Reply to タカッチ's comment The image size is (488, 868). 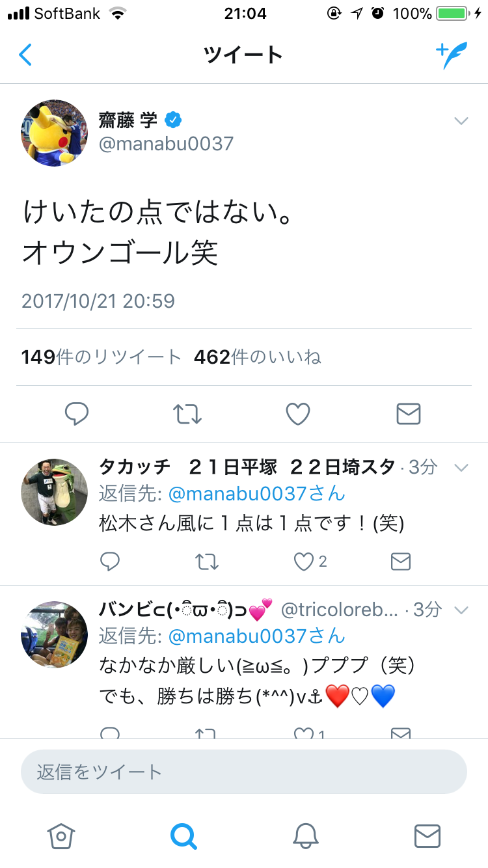point(110,562)
